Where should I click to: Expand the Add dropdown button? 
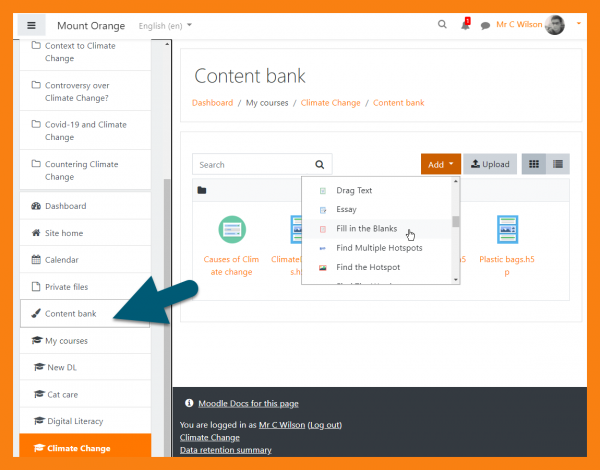pyautogui.click(x=441, y=164)
